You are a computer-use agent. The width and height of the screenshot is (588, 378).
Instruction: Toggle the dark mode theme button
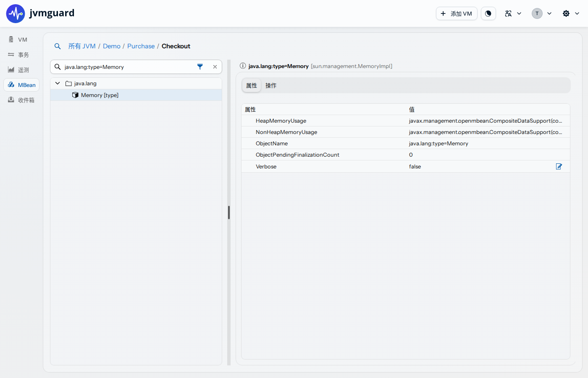(x=488, y=13)
